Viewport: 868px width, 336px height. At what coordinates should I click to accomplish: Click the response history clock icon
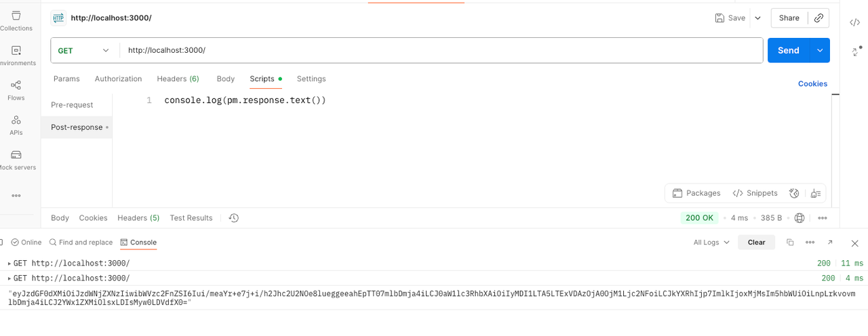click(x=234, y=218)
